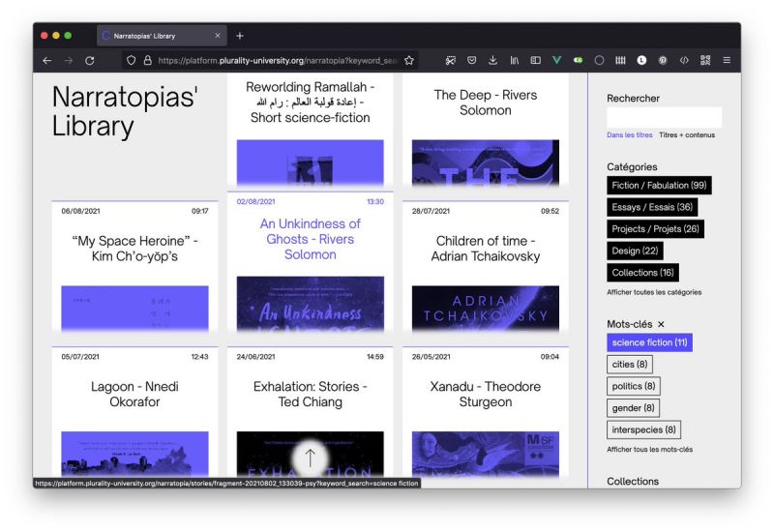Toggle the browser sidebar icon
Screen dimensions: 774x532
point(535,60)
